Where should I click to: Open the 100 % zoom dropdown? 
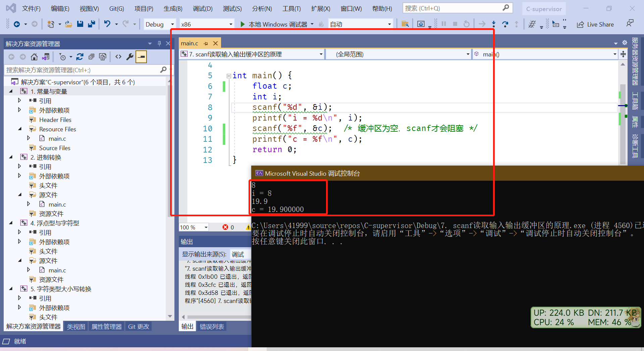point(206,227)
